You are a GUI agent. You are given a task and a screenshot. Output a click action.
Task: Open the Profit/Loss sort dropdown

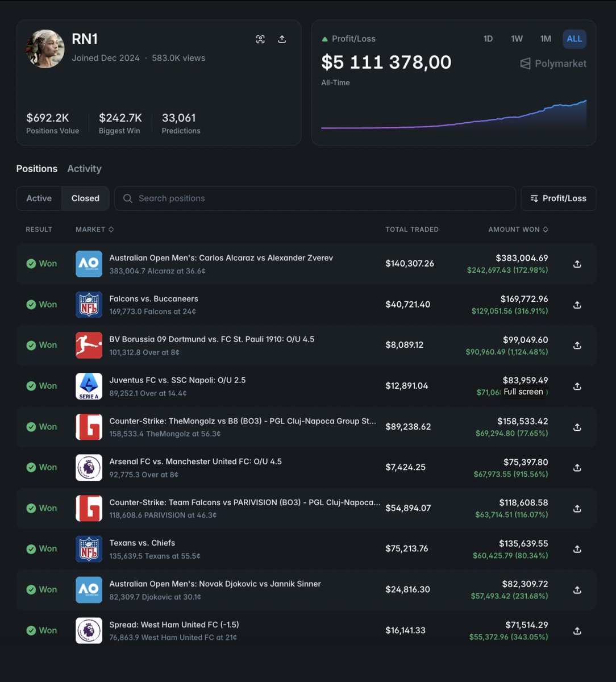tap(559, 198)
